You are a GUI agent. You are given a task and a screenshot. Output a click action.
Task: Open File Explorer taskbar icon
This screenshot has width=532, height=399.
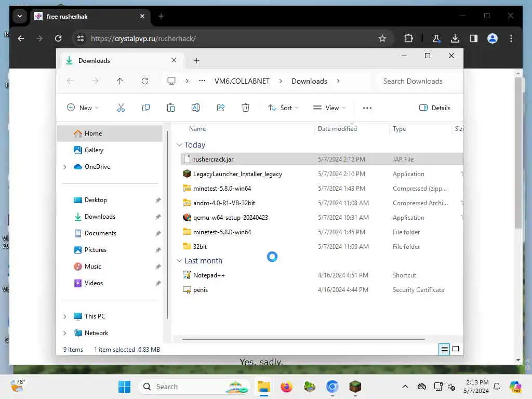click(x=263, y=387)
